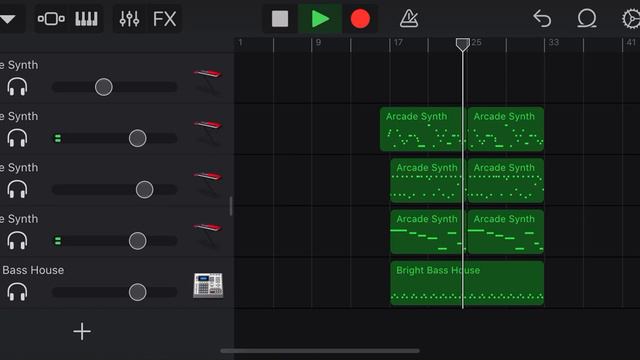
Task: Tap the playhead marker in the ruler
Action: pos(462,44)
